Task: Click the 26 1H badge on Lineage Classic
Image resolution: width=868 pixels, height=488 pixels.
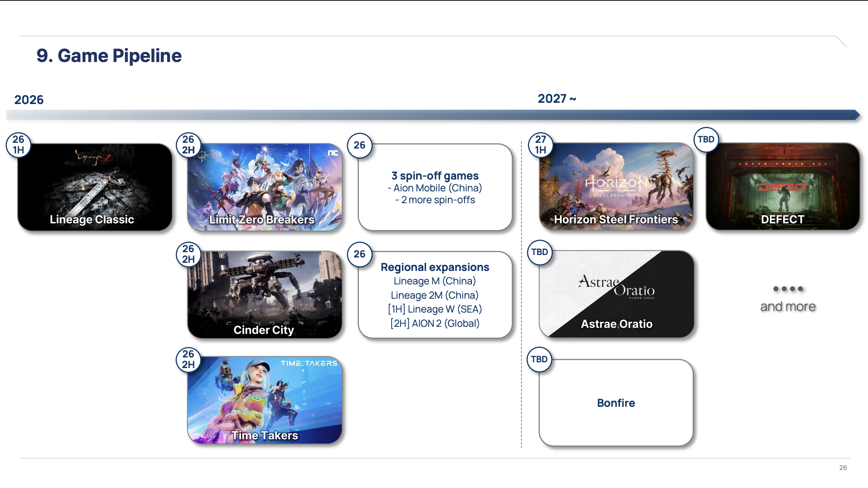Action: (x=18, y=145)
